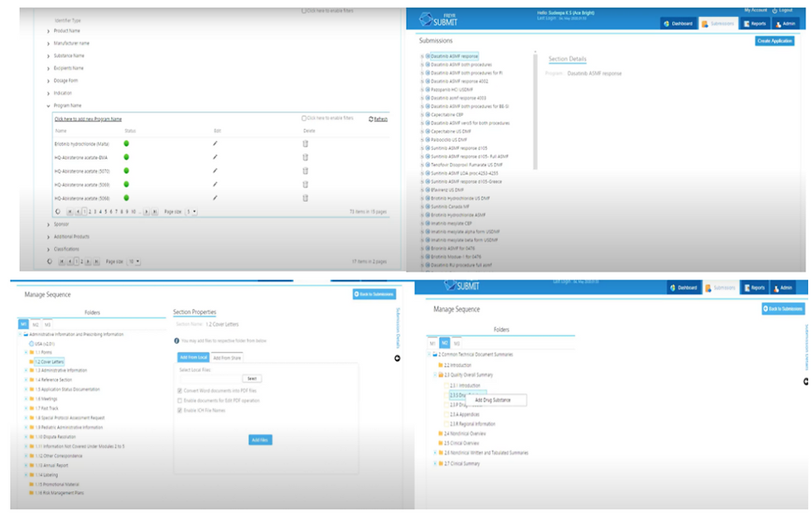The width and height of the screenshot is (812, 521).
Task: Select Capecitabine CEP submission
Action: coord(447,115)
